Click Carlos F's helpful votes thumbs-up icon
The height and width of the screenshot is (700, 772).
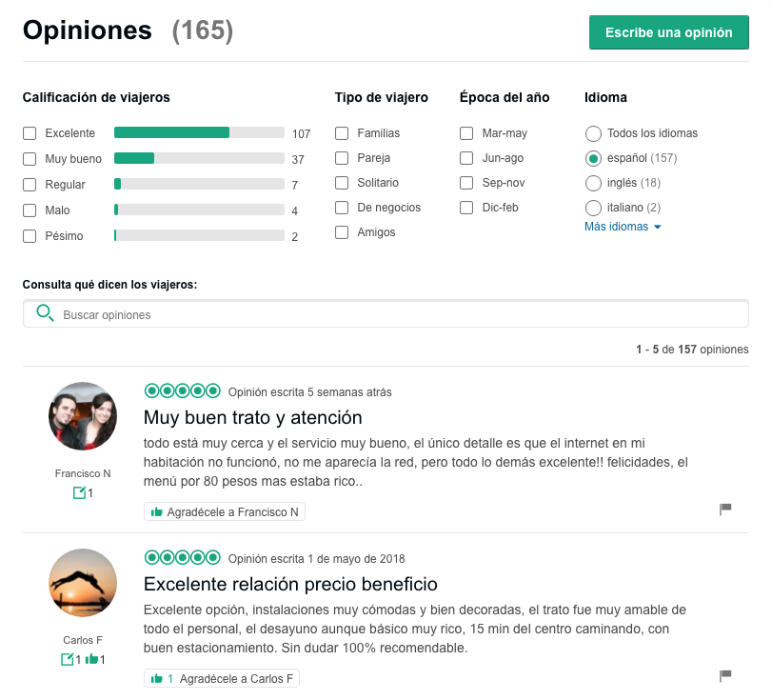pos(92,659)
